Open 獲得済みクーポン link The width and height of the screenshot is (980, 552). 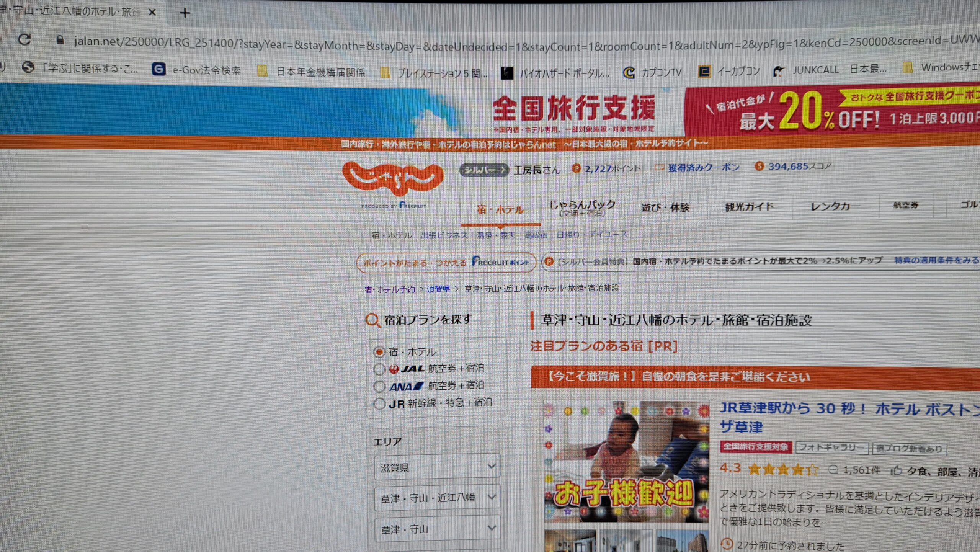(697, 167)
